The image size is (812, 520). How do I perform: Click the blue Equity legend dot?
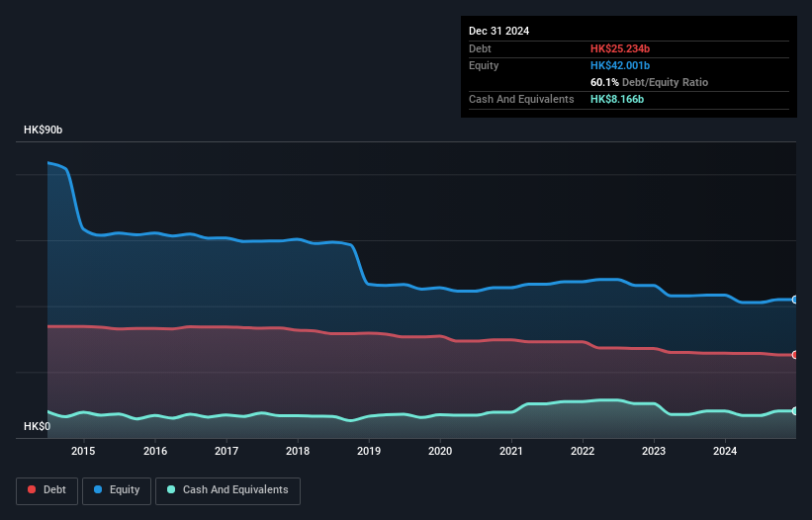pos(98,489)
